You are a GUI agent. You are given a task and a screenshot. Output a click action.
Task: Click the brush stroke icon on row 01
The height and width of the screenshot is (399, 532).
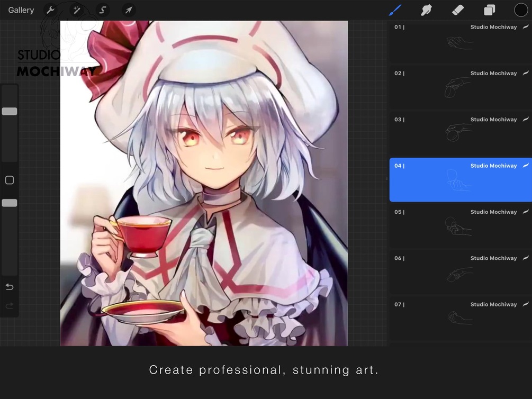pyautogui.click(x=526, y=27)
